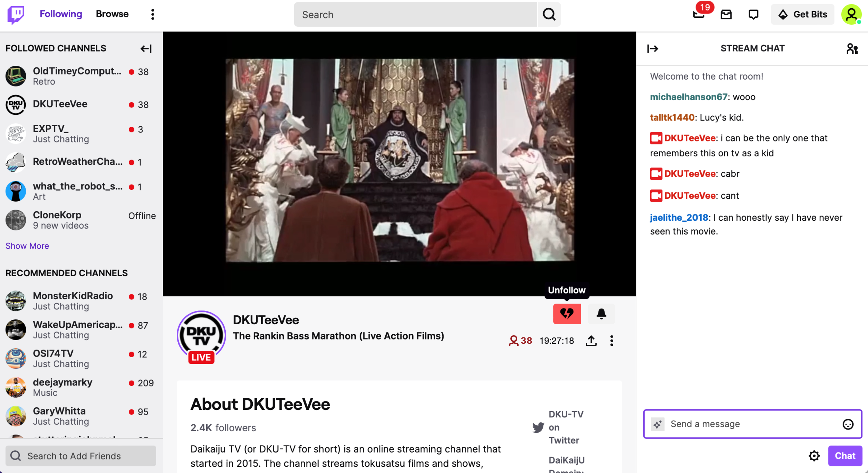
Task: Open the three-dot menu in the top navigation
Action: (x=152, y=14)
